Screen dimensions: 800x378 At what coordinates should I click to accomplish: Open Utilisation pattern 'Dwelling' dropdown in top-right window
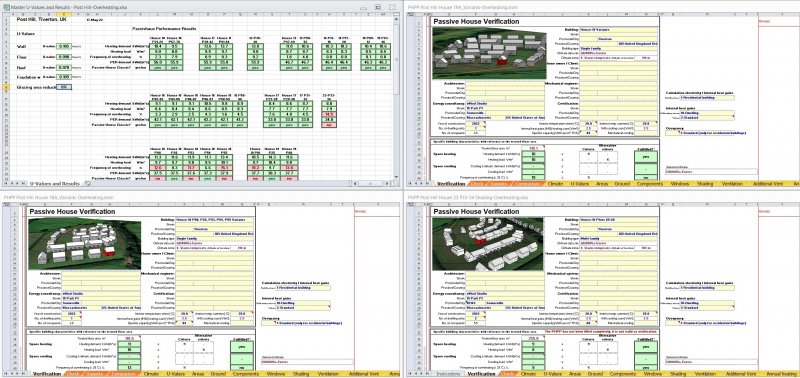point(707,113)
